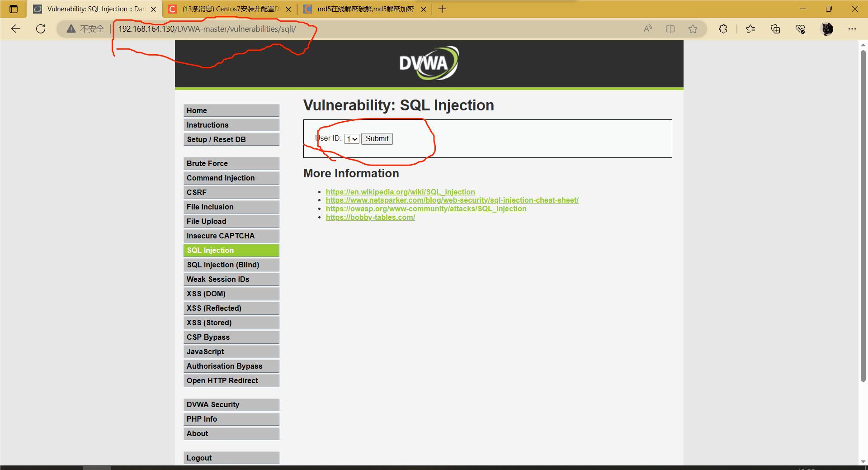Open Weak Session IDs page

pyautogui.click(x=231, y=279)
